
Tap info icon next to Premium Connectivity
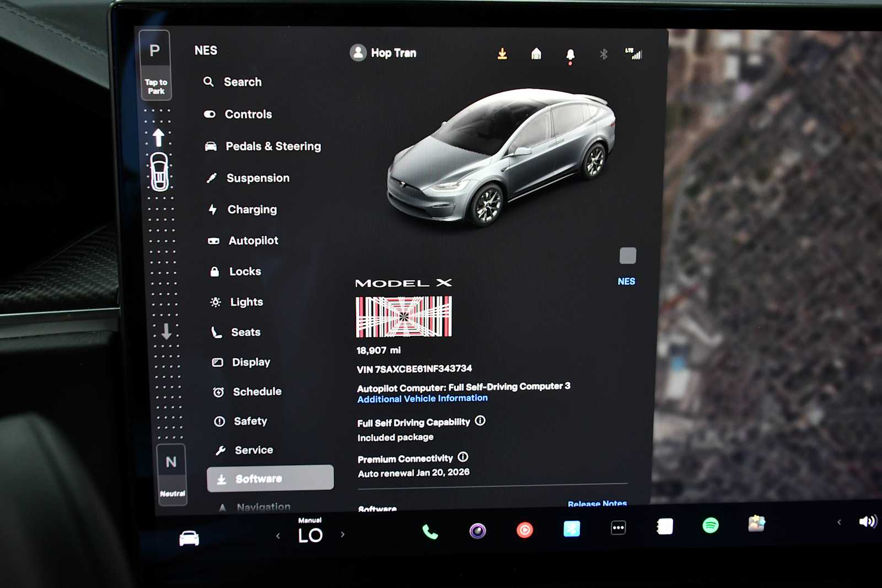point(463,457)
